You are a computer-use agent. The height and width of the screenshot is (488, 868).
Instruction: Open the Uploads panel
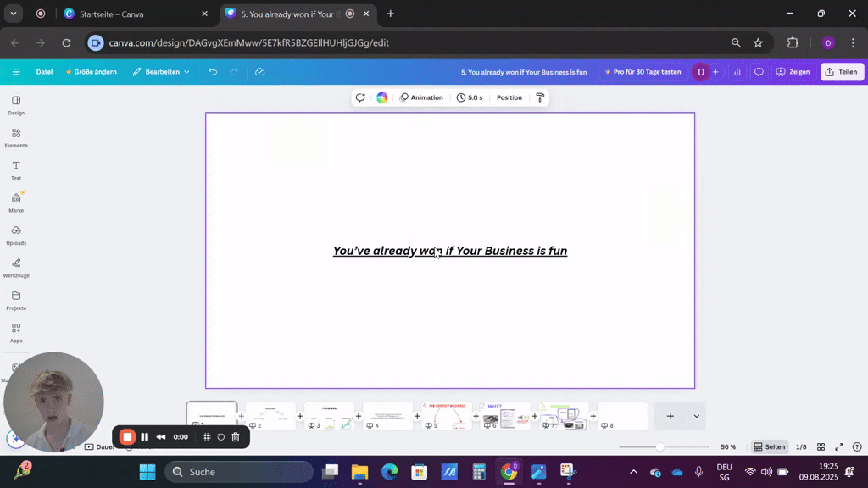click(15, 236)
